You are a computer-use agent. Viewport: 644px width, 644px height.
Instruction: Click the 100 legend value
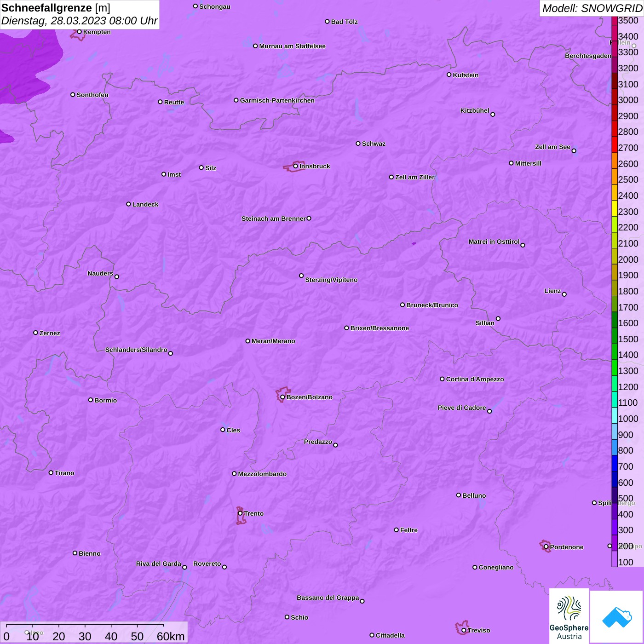point(626,562)
